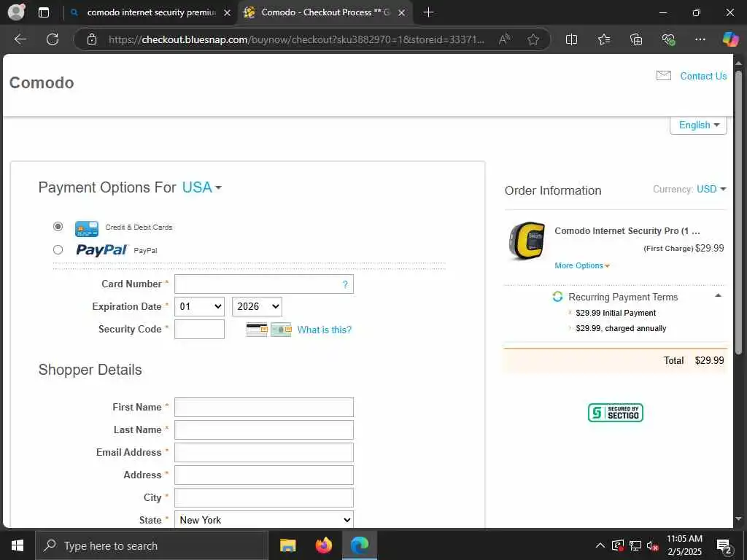Open Edge settings and more menu
The width and height of the screenshot is (747, 560).
tap(700, 39)
